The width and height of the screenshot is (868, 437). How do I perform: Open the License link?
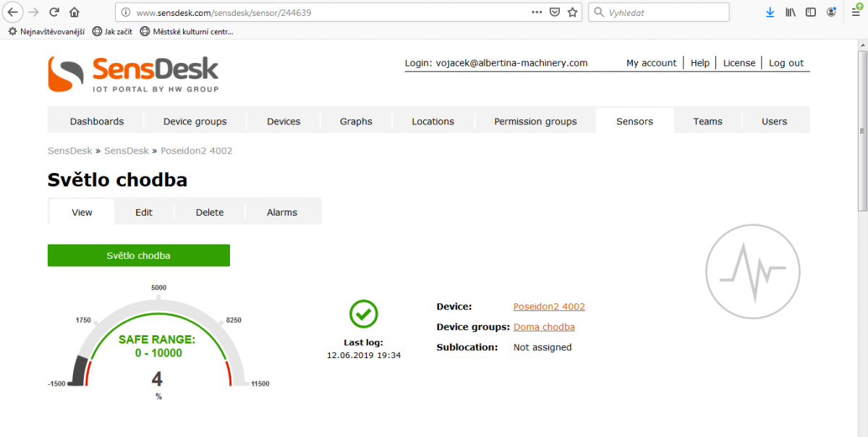tap(739, 63)
